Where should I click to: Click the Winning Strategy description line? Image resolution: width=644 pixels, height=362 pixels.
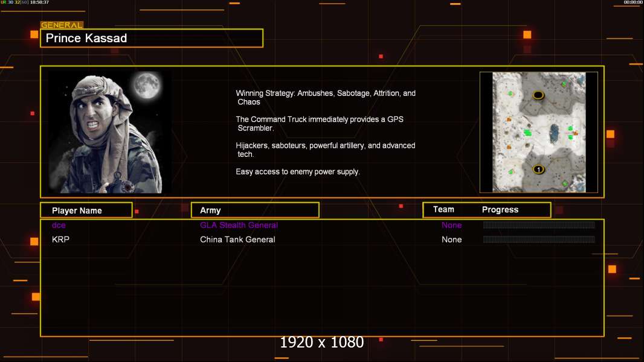pos(326,98)
